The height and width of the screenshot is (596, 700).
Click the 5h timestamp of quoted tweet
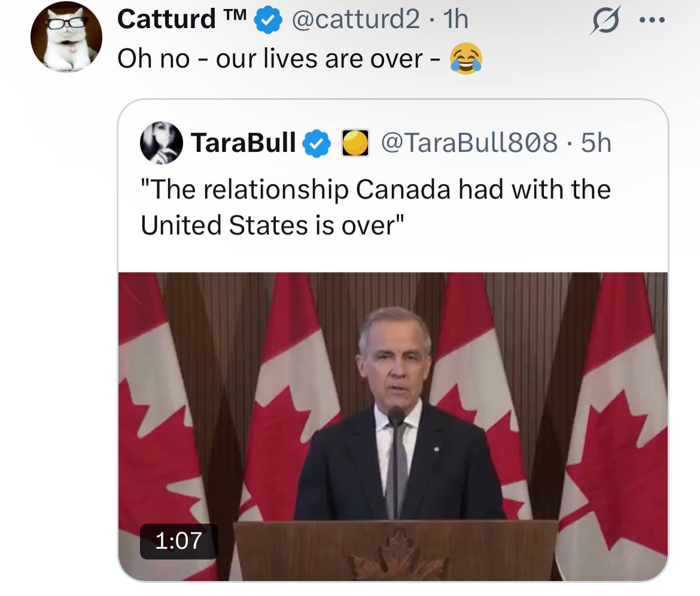596,143
